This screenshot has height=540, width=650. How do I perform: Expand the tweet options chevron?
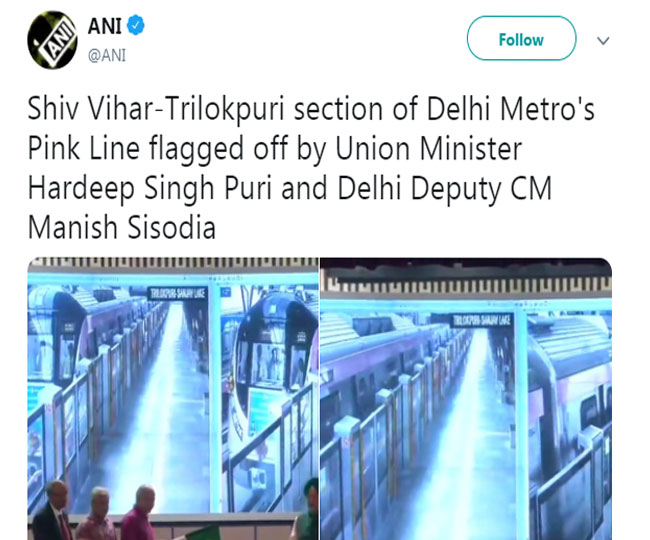(603, 41)
